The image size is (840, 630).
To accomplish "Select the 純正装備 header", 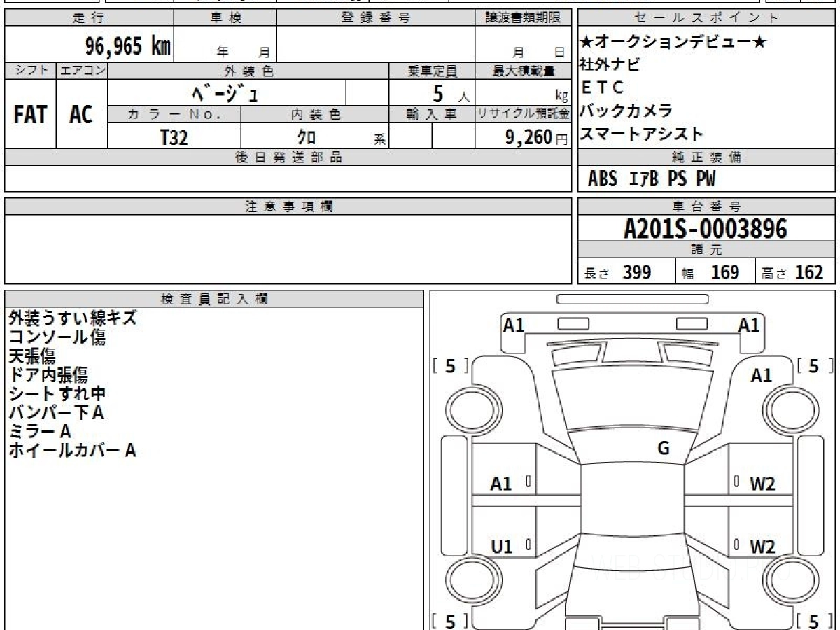I will (707, 157).
